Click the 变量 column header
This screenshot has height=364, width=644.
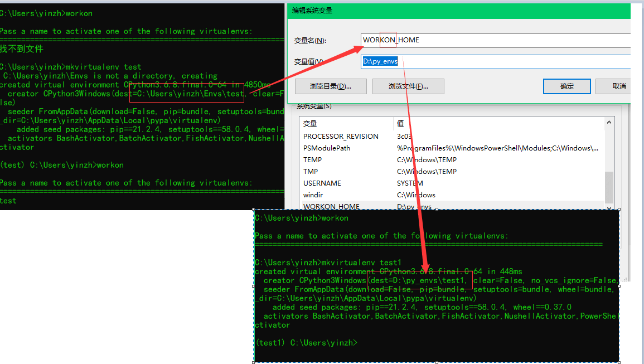click(347, 124)
